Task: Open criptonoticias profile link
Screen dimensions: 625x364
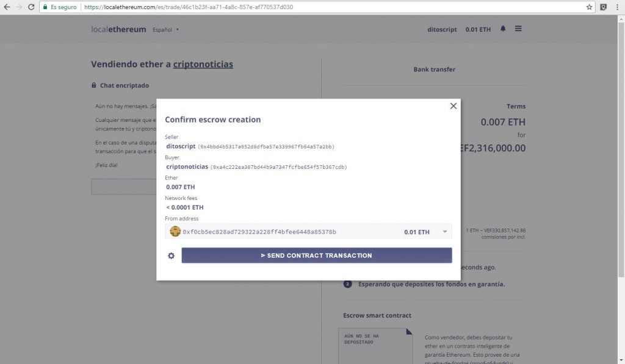Action: point(203,64)
